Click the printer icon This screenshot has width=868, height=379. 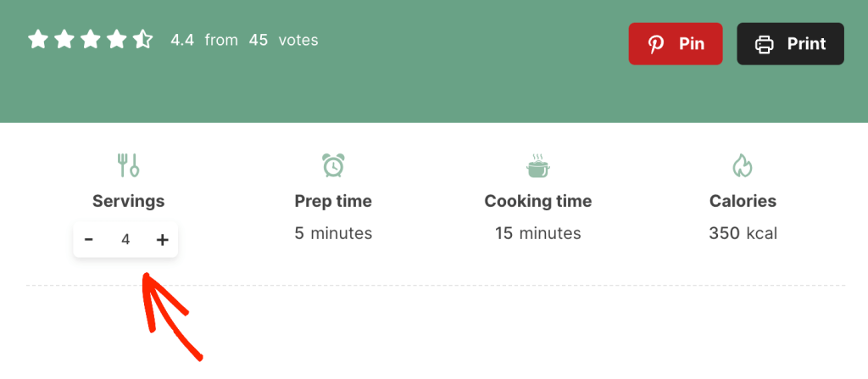[765, 44]
